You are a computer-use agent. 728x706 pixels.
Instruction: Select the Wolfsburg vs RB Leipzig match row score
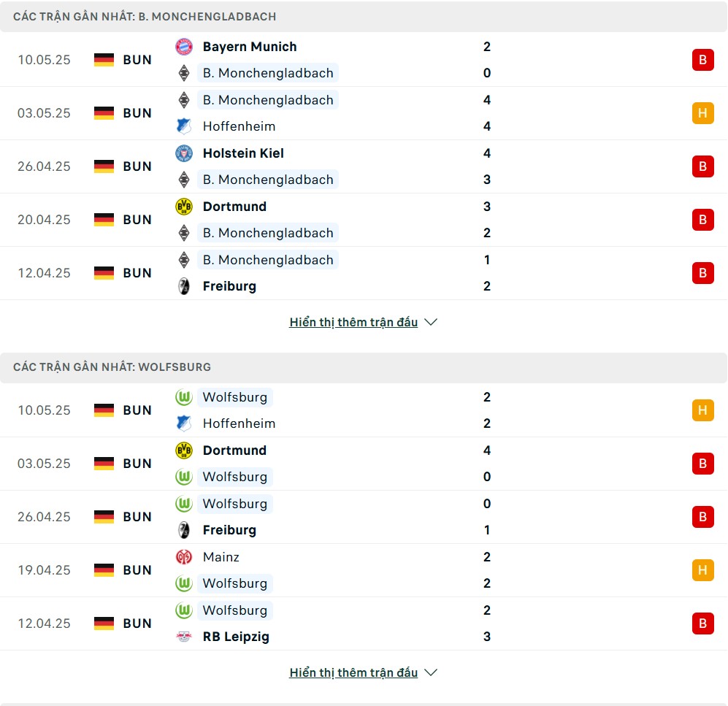486,623
